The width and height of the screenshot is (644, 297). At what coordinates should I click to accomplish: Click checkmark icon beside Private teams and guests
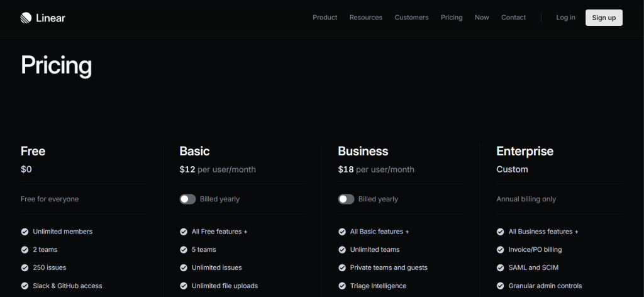[342, 267]
